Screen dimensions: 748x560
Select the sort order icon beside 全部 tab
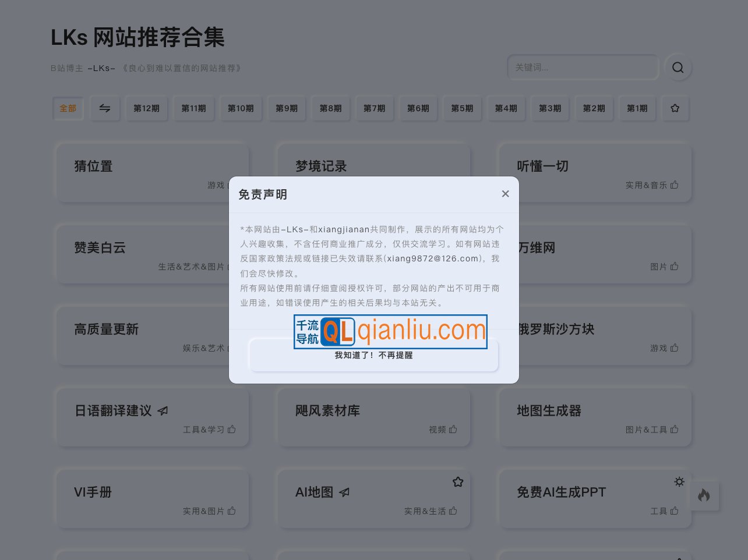(105, 108)
